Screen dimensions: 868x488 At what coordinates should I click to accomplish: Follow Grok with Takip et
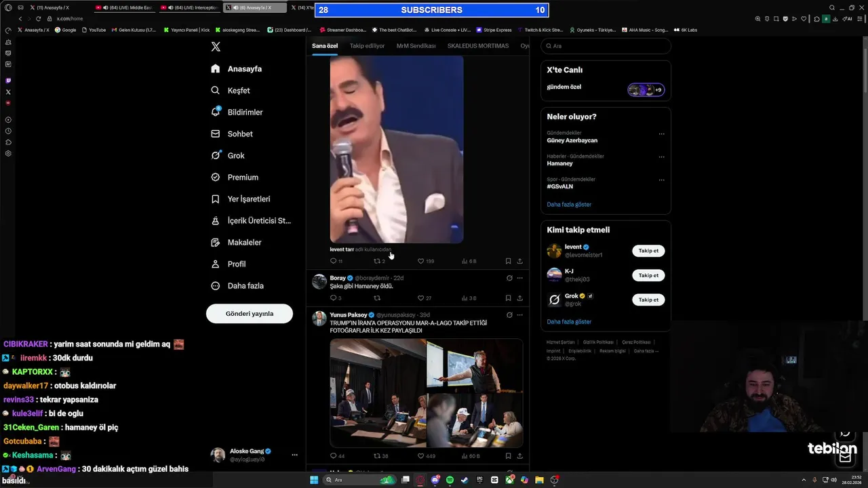648,300
